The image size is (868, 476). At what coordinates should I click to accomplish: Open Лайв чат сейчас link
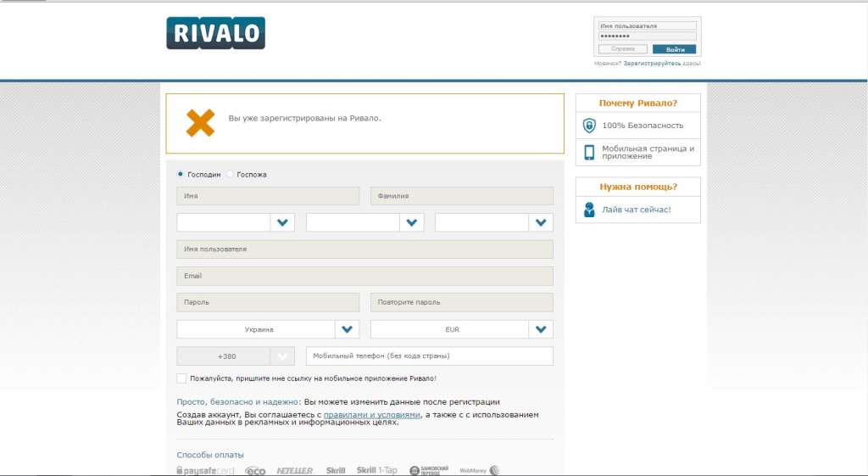pyautogui.click(x=637, y=210)
